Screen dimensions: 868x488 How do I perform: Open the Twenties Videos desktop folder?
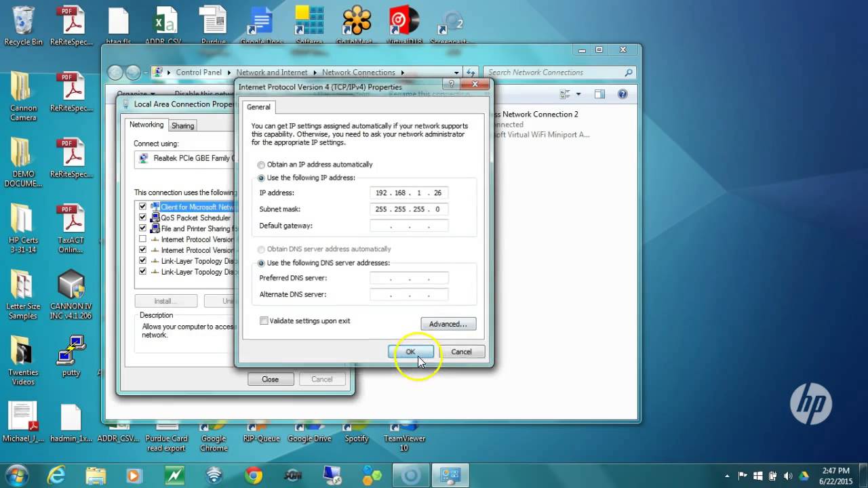tap(23, 361)
